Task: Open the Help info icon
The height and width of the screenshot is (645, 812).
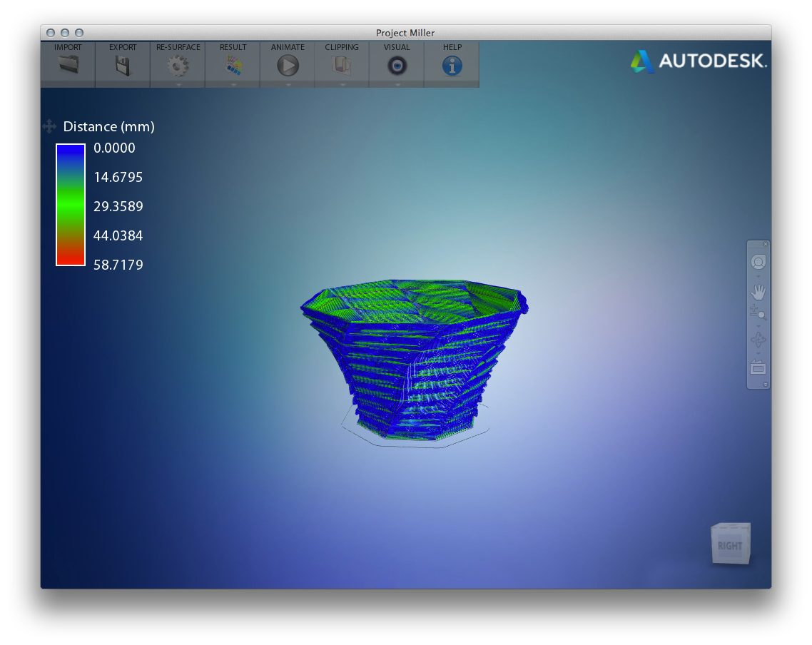Action: [452, 66]
